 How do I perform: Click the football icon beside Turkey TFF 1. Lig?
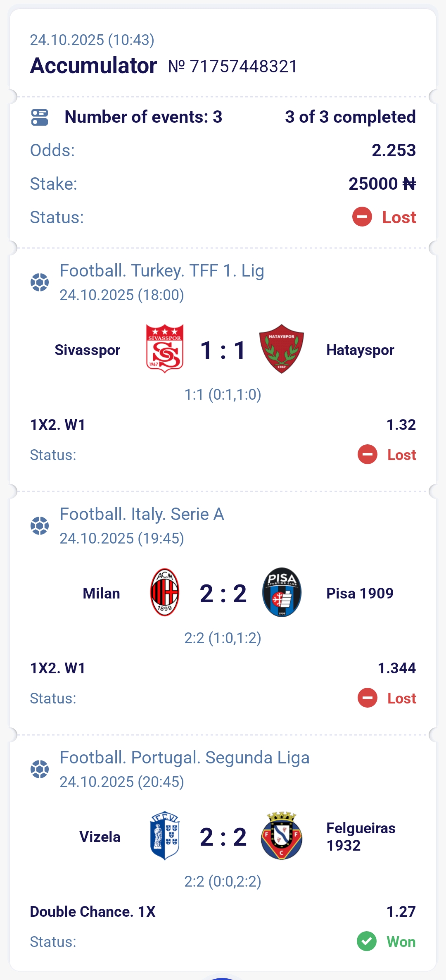tap(40, 282)
